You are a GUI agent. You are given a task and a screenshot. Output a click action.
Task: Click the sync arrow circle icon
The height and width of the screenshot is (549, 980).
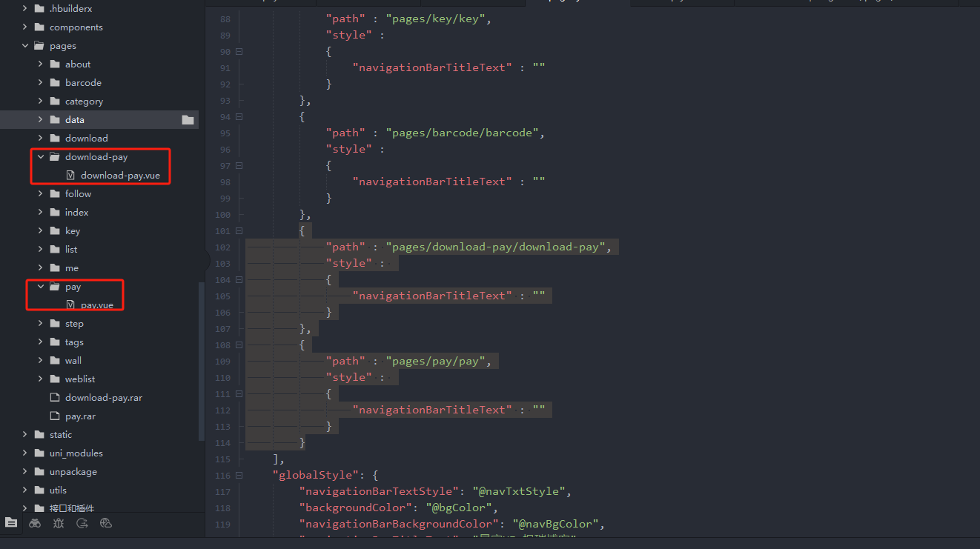point(82,522)
